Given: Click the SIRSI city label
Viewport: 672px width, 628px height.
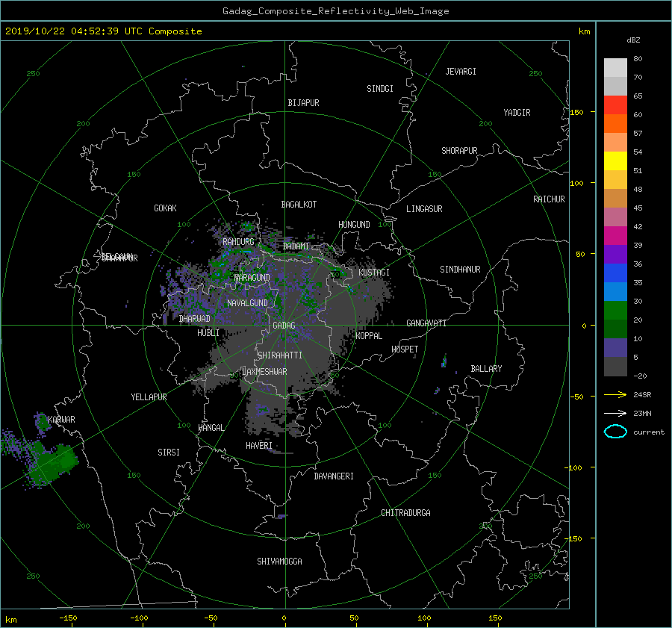Looking at the screenshot, I should coord(169,453).
